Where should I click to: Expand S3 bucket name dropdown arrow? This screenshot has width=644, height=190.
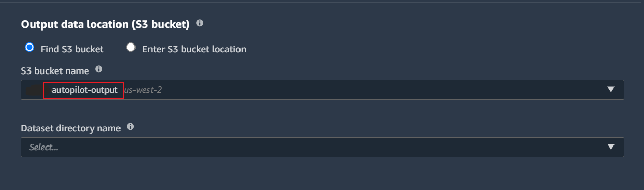(611, 90)
